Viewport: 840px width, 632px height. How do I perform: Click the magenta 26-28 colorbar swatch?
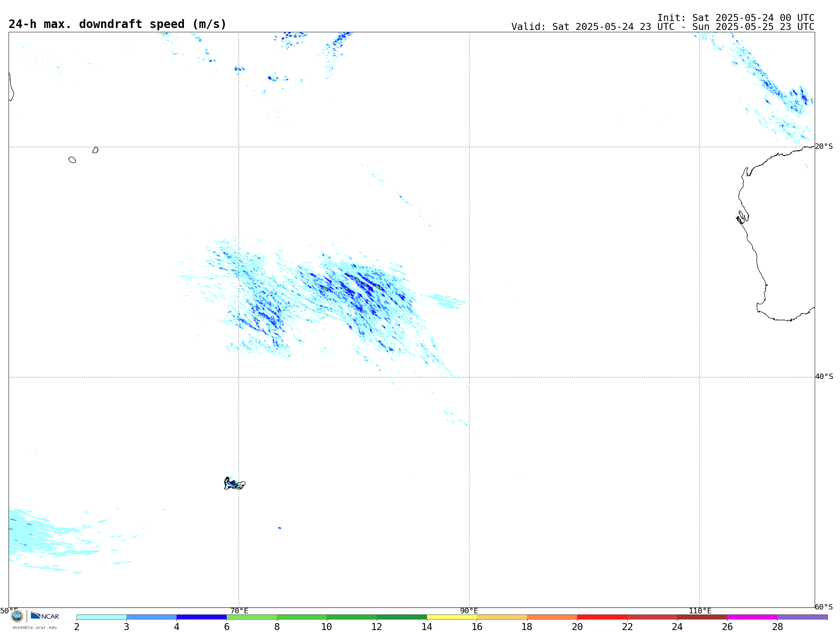752,617
